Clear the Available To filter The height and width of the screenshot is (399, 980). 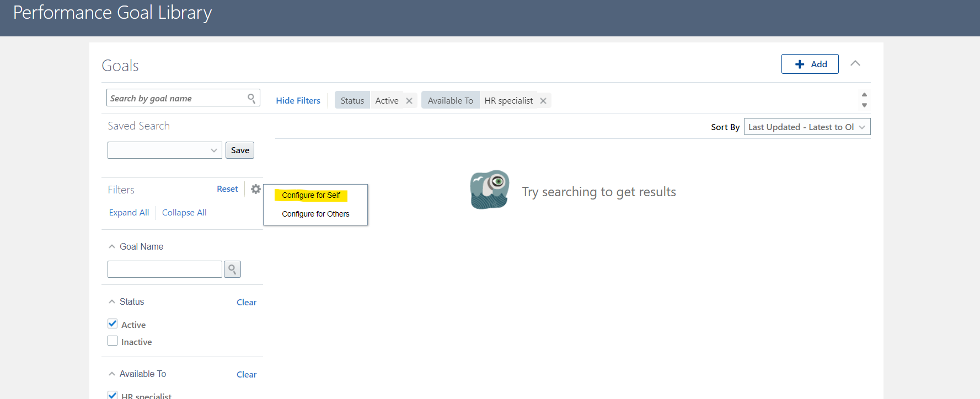[247, 374]
